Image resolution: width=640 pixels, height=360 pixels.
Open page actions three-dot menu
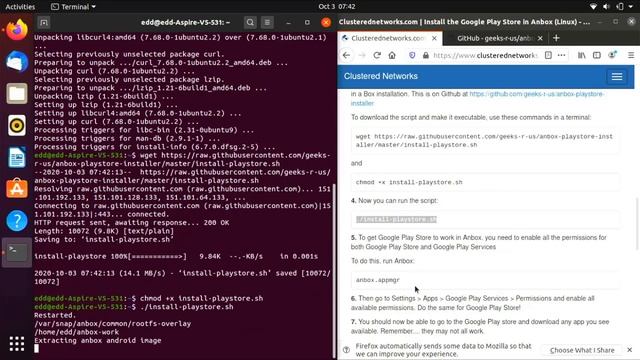click(562, 55)
